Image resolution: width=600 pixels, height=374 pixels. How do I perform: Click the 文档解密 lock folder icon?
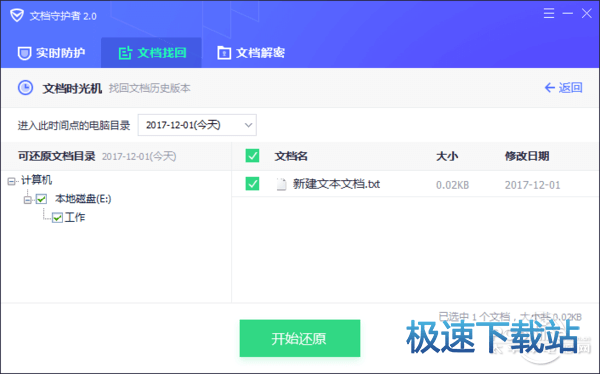pos(224,53)
